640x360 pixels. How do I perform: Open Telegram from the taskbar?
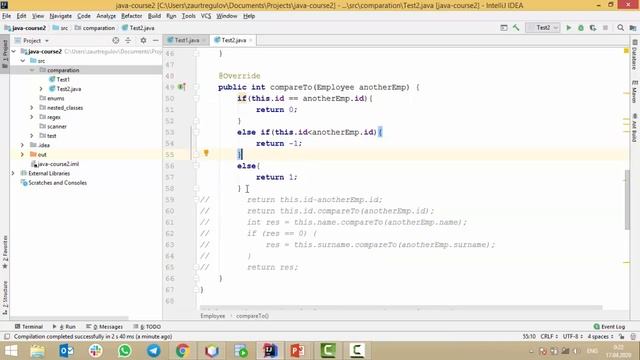coord(154,351)
